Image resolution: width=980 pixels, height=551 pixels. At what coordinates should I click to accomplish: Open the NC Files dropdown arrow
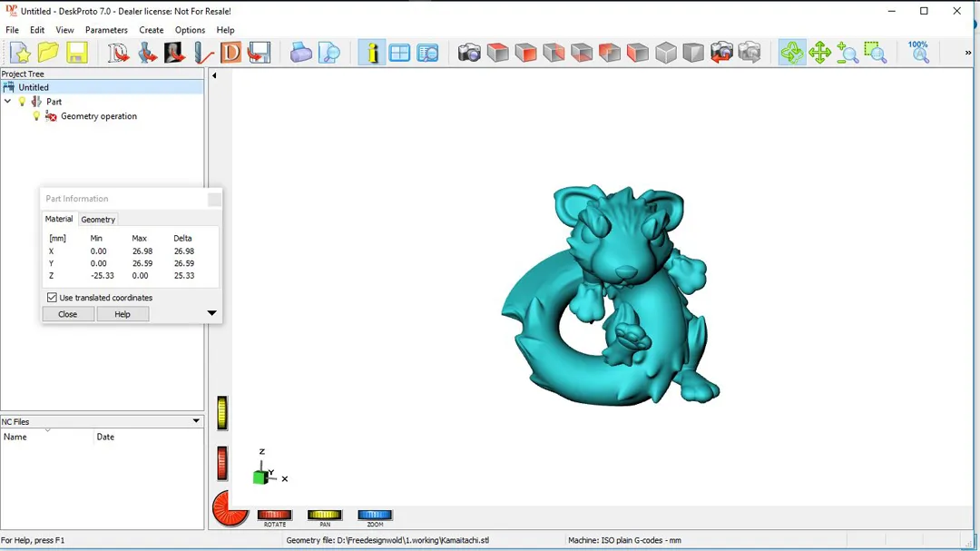[x=196, y=421]
